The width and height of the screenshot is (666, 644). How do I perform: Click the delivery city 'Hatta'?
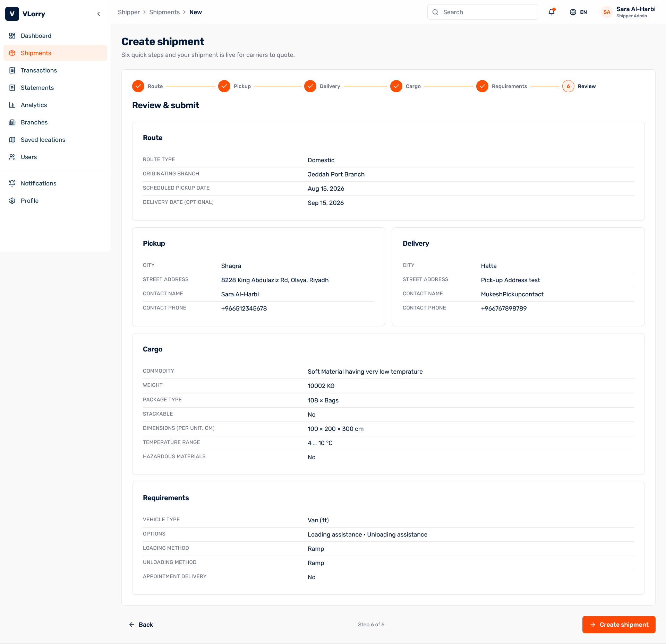489,266
